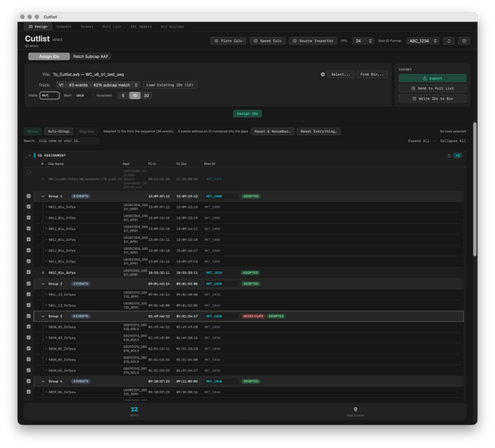The height and width of the screenshot is (448, 495).
Task: Send shots to Pull List
Action: point(433,88)
